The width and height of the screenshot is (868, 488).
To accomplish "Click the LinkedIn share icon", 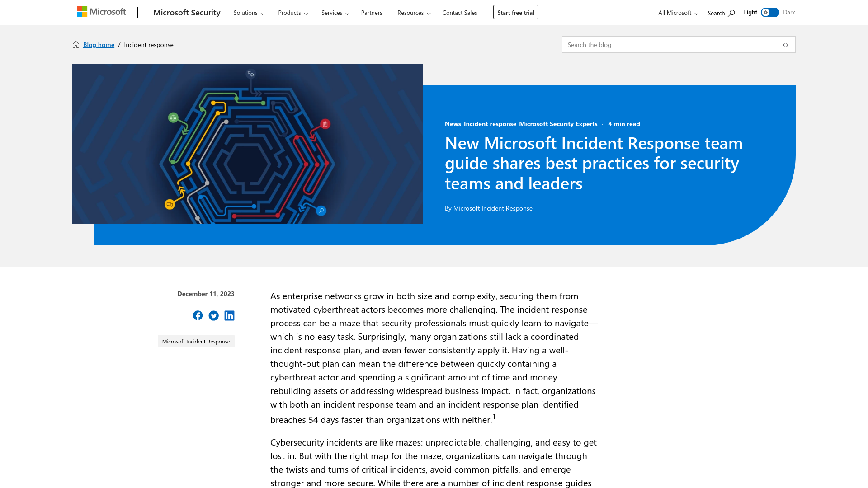I will [230, 315].
